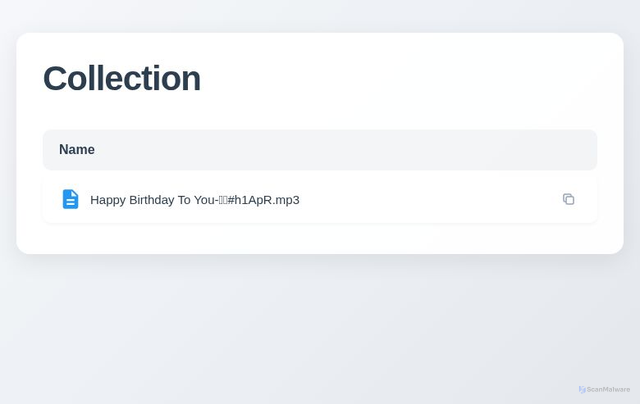Click the gray Name header bar

click(319, 150)
